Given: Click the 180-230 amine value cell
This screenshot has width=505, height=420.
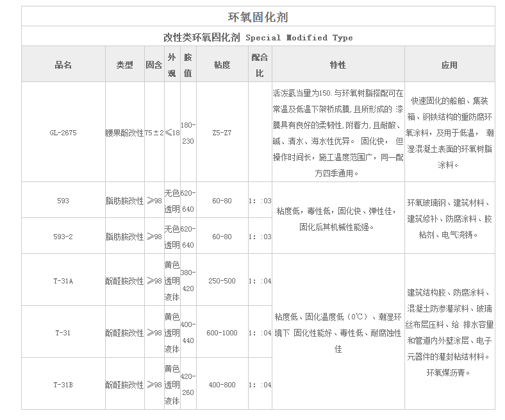Looking at the screenshot, I should (188, 133).
